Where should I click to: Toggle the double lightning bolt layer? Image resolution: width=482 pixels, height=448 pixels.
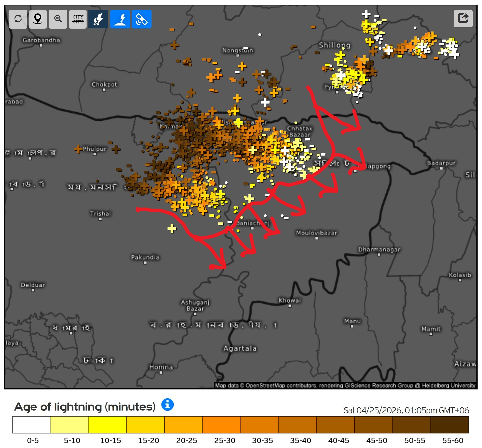(98, 19)
